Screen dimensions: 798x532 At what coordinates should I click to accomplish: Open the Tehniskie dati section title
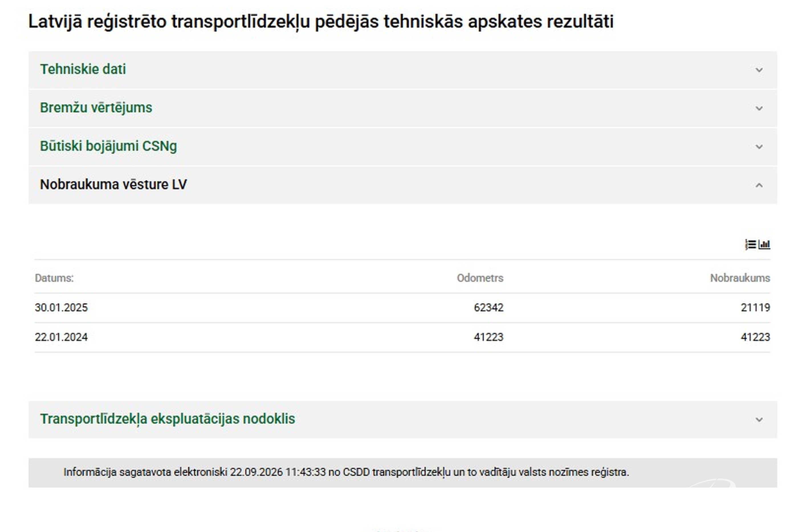pos(83,69)
